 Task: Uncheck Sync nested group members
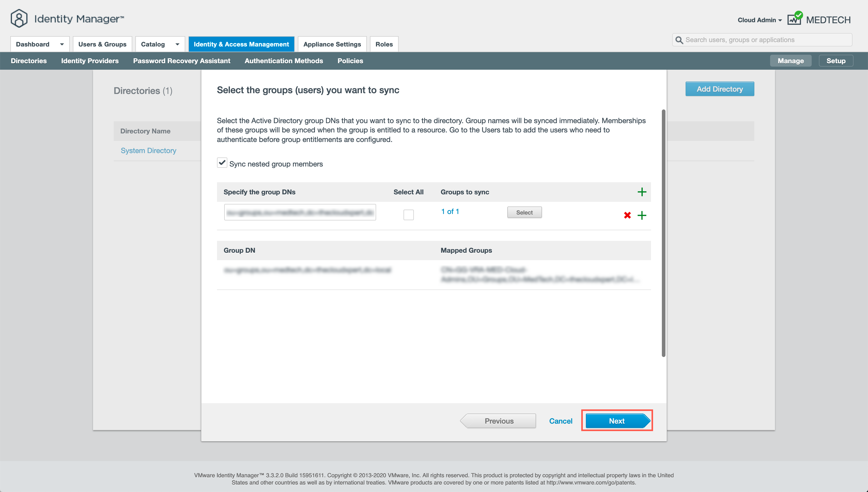click(222, 163)
